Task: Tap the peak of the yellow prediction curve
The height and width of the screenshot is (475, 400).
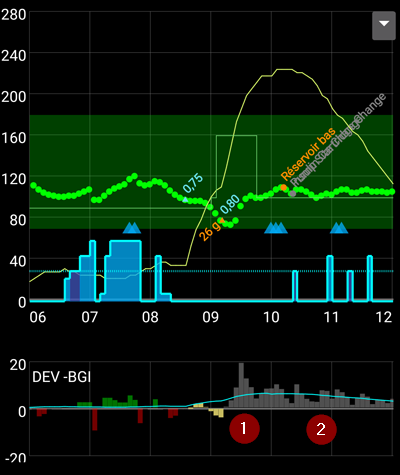Action: (x=283, y=69)
